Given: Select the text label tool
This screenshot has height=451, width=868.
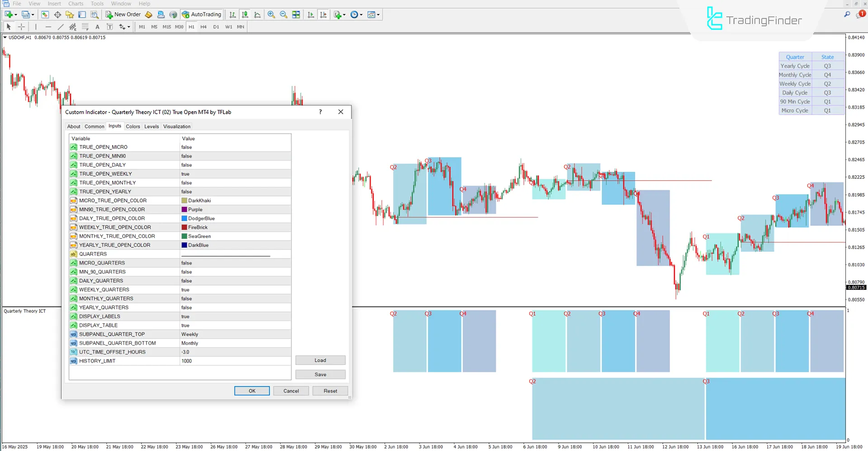Looking at the screenshot, I should 97,27.
